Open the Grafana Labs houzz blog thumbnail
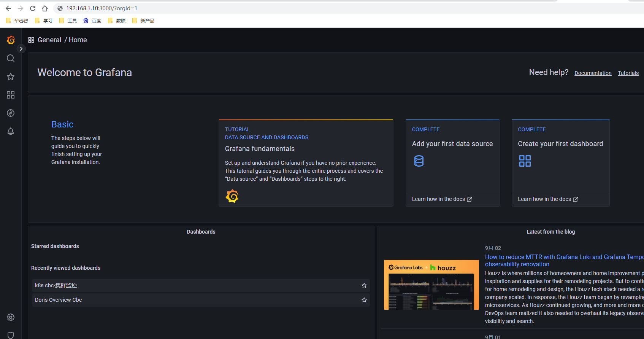The height and width of the screenshot is (339, 644). click(x=431, y=285)
